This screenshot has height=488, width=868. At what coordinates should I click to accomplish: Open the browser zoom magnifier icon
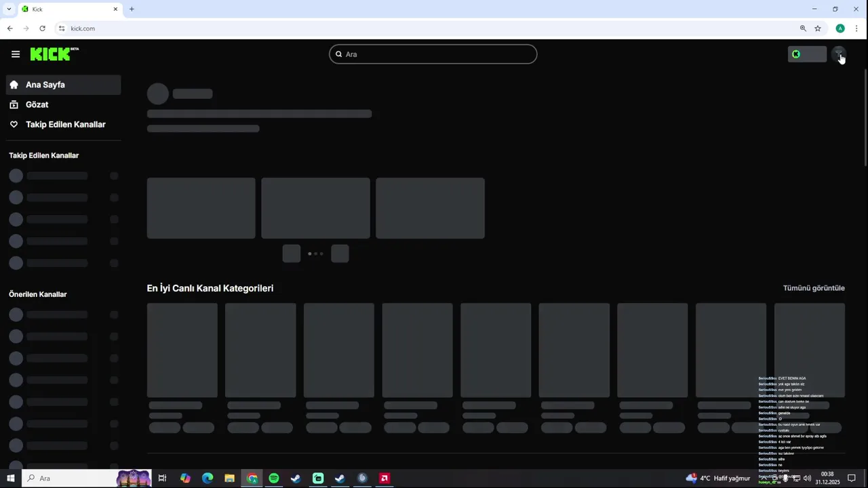tap(803, 28)
